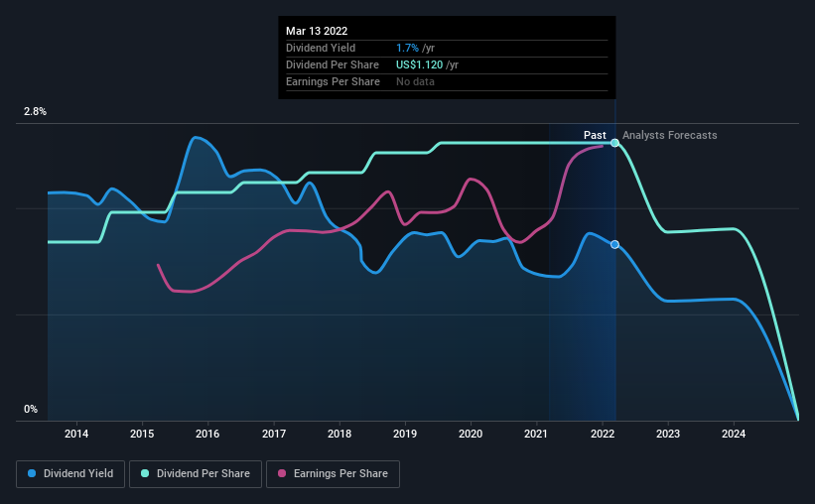Screen dimensions: 815x504
Task: Click the blue dot in Dividend Yield legend
Action: (x=32, y=473)
